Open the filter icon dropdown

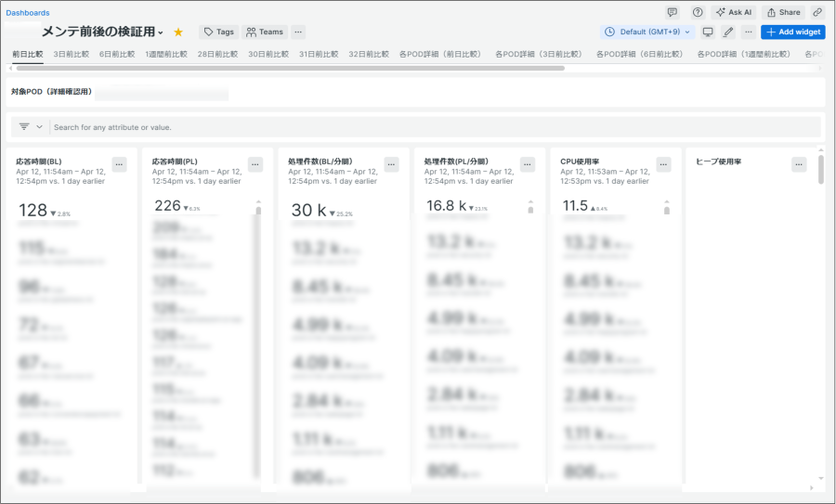click(x=31, y=127)
